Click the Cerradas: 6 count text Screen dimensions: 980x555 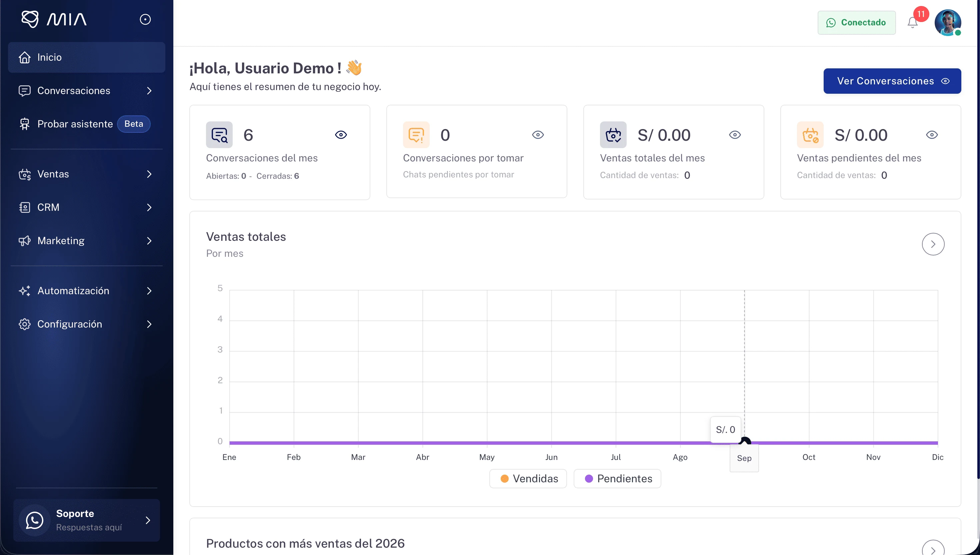tap(278, 176)
